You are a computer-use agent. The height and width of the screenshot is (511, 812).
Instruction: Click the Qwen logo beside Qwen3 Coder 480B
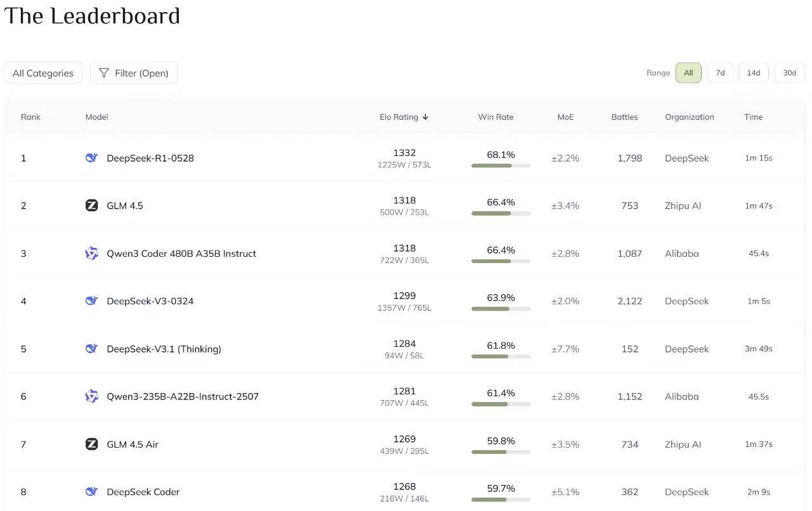point(92,254)
